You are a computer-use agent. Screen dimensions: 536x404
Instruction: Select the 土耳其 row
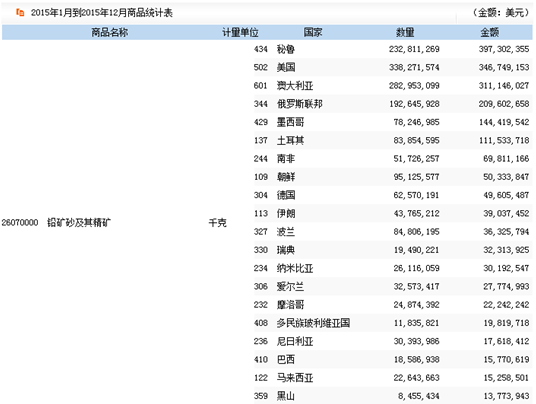393,140
